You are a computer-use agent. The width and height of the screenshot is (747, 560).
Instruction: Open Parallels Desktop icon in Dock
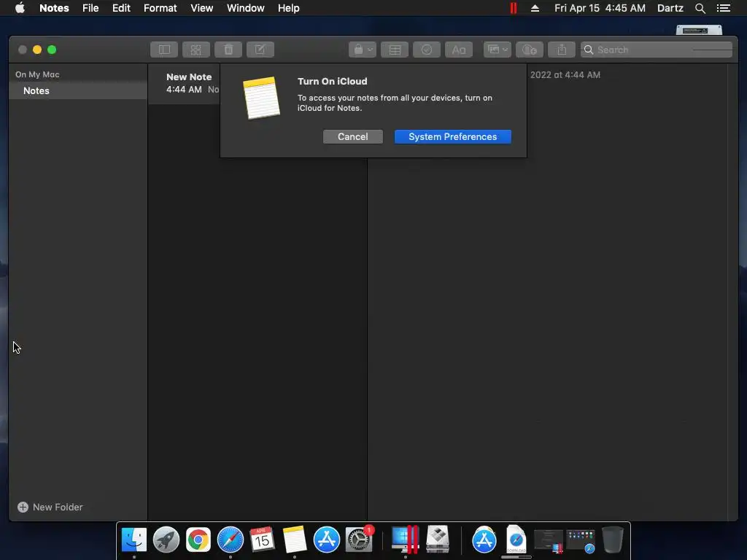click(x=405, y=540)
